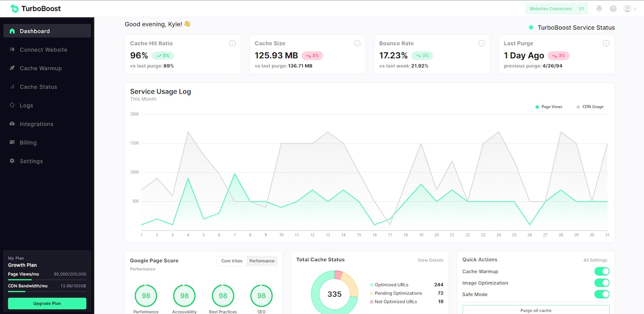Open the Settings menu item

(x=47, y=161)
